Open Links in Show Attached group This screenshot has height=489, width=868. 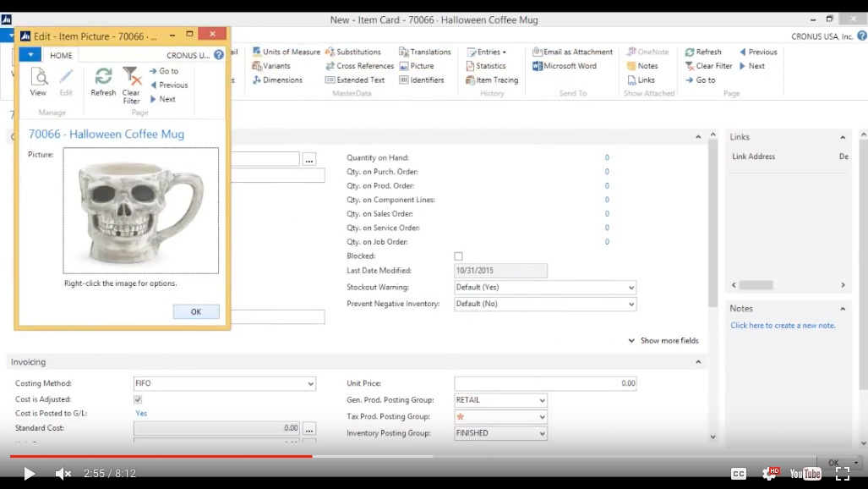click(641, 80)
